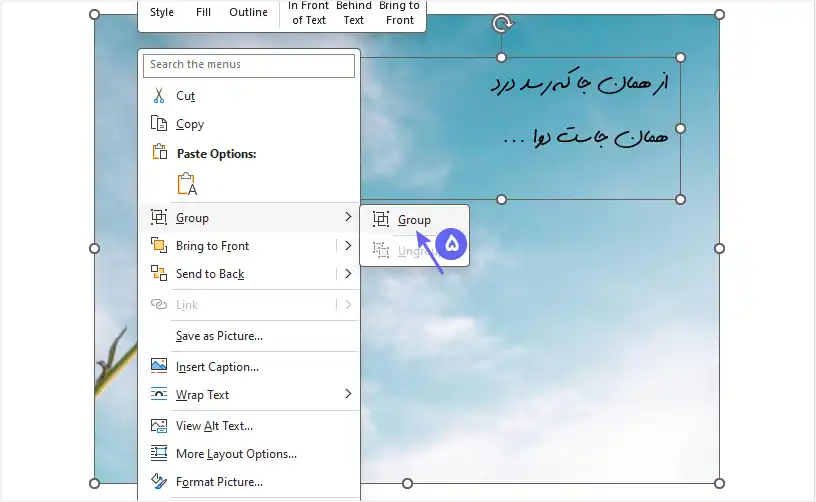
Task: Click the In Front of Text button
Action: pos(309,13)
